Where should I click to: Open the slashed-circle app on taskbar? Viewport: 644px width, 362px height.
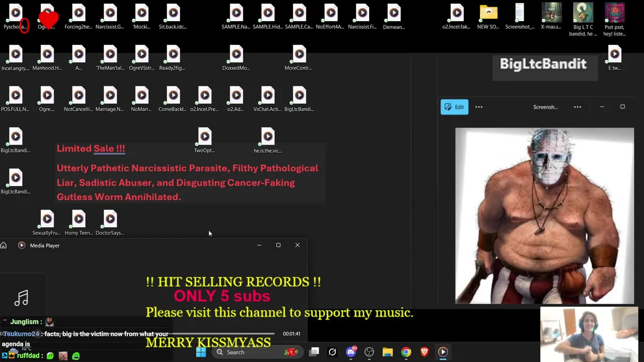pyautogui.click(x=333, y=352)
